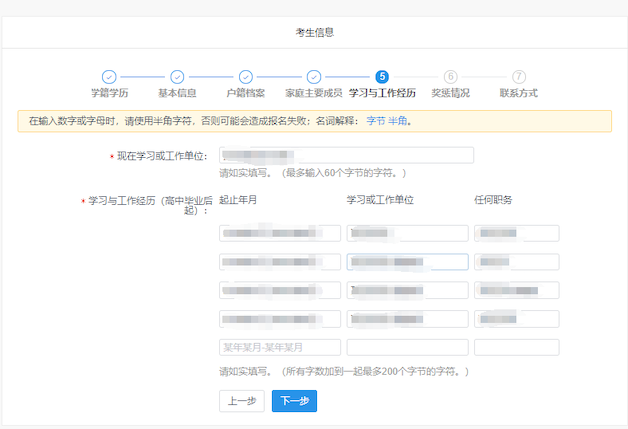This screenshot has height=429, width=628.
Task: Edit the first row 学习或工作单位 field
Action: [x=407, y=233]
